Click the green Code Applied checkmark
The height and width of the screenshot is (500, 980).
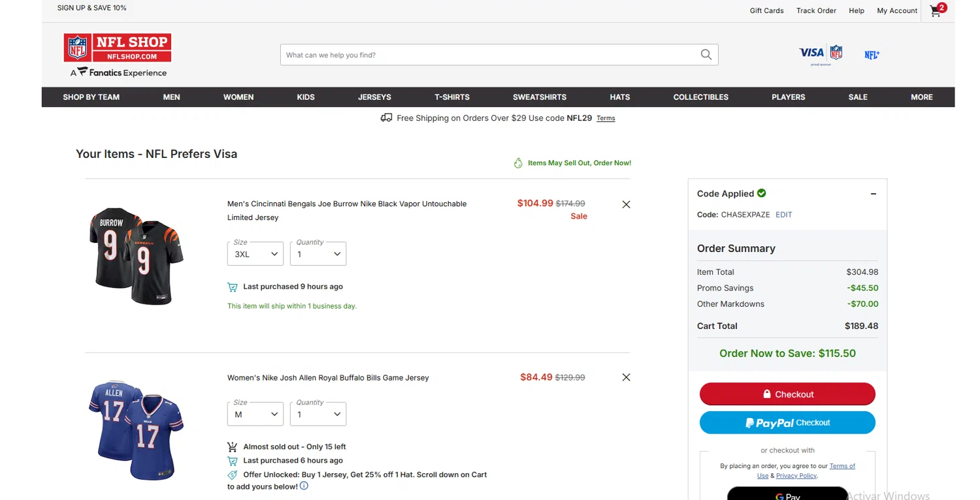(x=762, y=193)
